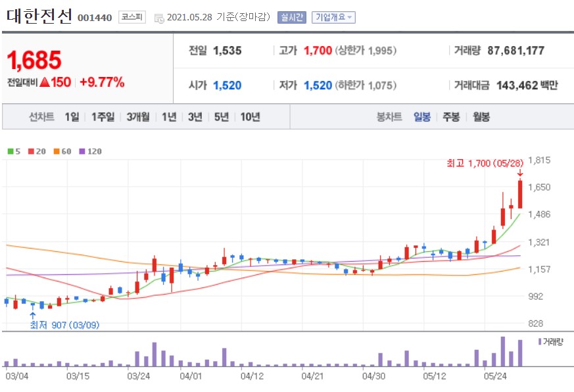Click the purple 120-day moving average swatch
Screen dimensions: 574x392
tap(82, 151)
